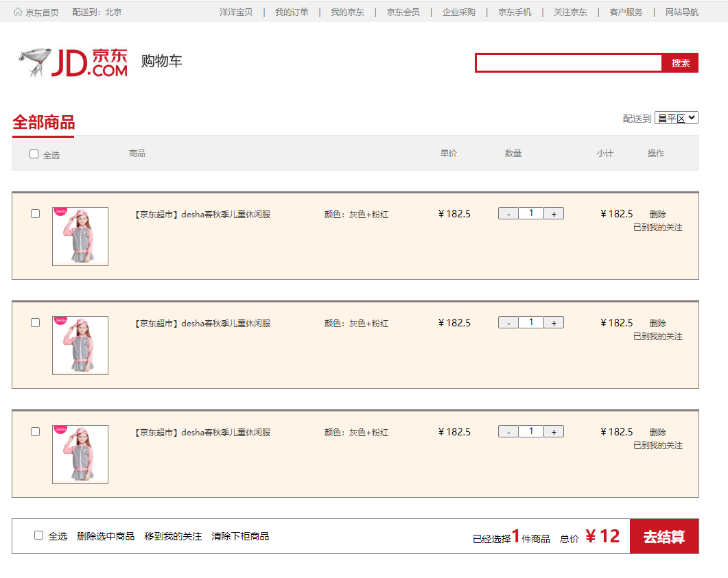Click the first row's 颜色：灰色+粉红 text

tap(356, 215)
